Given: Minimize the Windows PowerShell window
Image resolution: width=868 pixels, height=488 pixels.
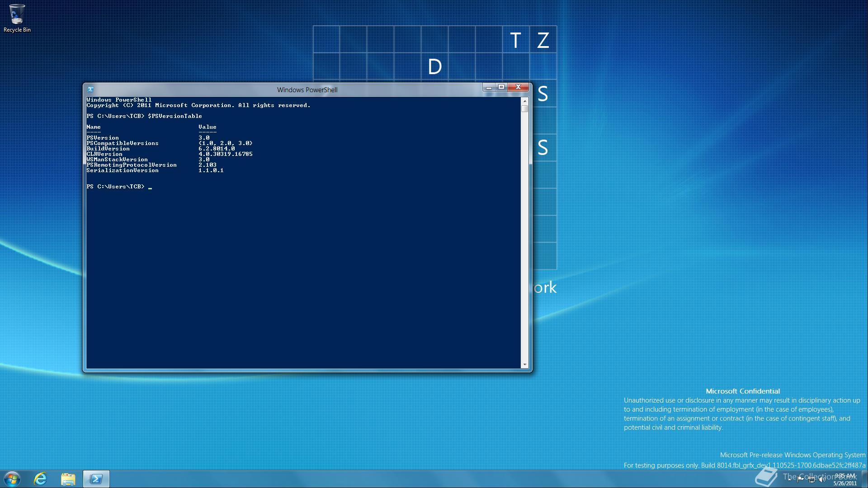Looking at the screenshot, I should coord(489,87).
